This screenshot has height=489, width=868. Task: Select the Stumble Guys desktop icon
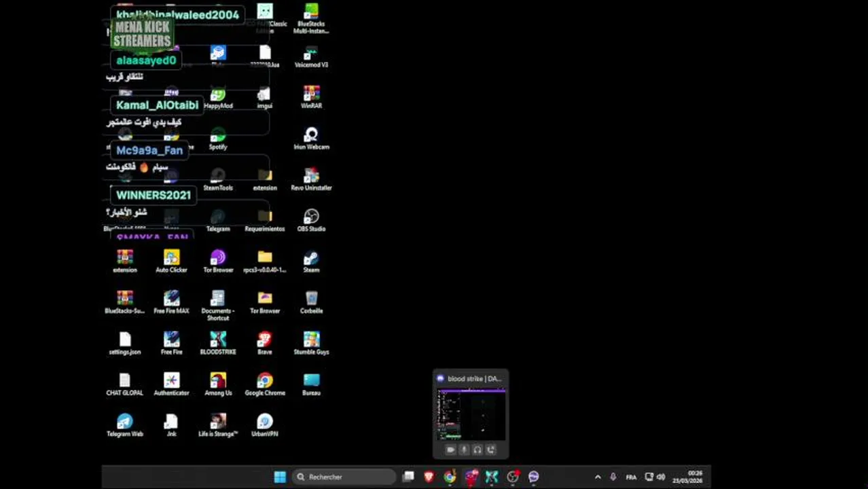(311, 343)
